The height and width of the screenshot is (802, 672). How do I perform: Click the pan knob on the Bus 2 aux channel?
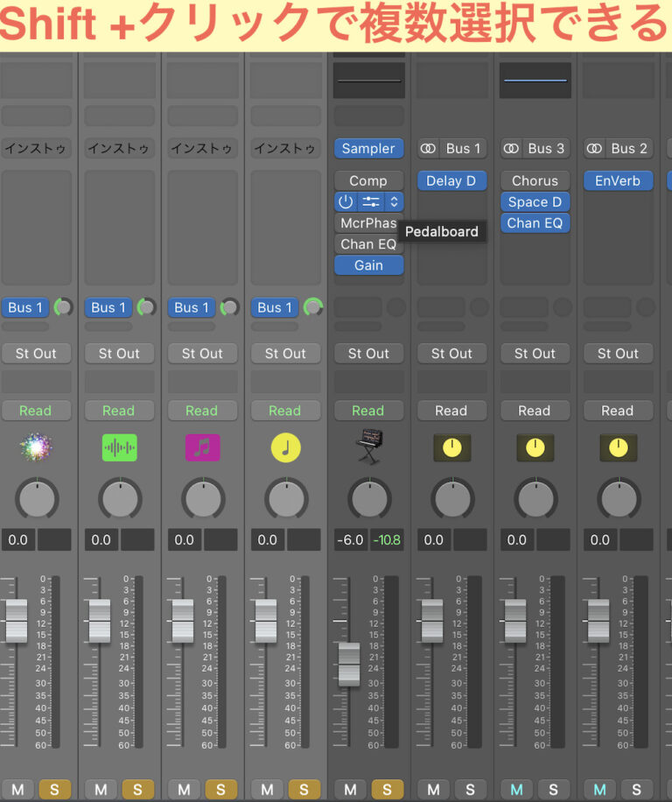pos(619,499)
